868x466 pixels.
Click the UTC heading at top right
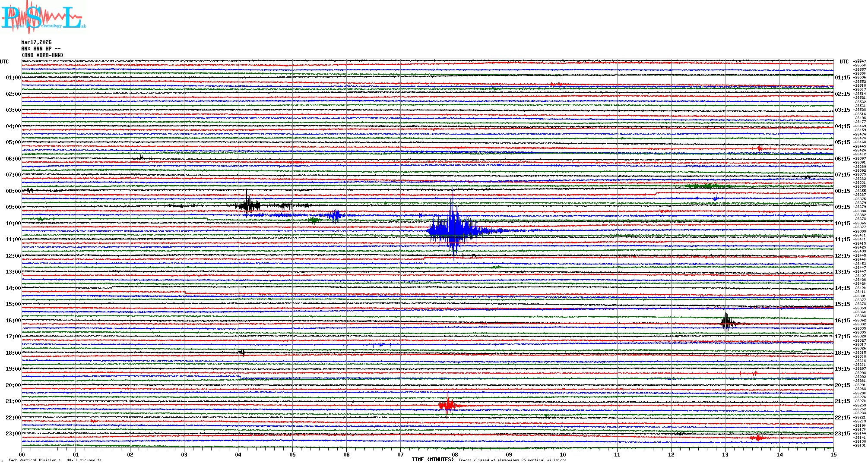coord(844,62)
